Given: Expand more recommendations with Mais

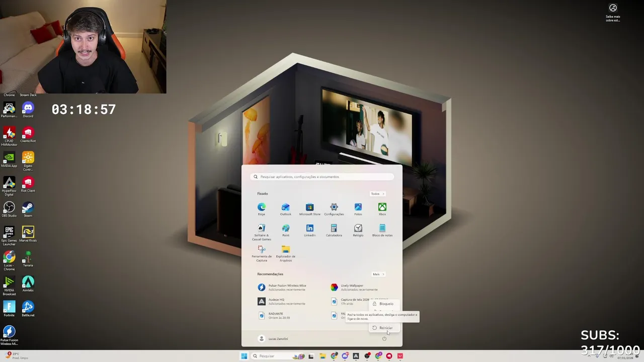Looking at the screenshot, I should click(x=378, y=274).
